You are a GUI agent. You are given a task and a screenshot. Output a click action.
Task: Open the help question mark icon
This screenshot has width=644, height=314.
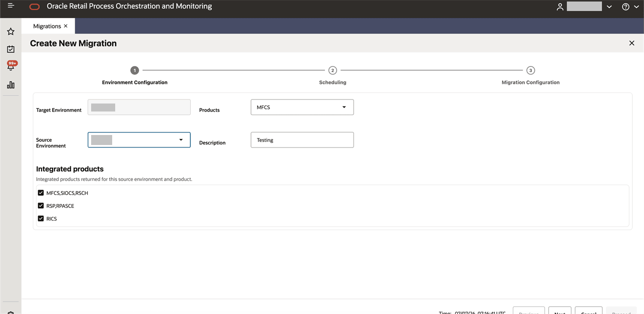[x=625, y=7]
